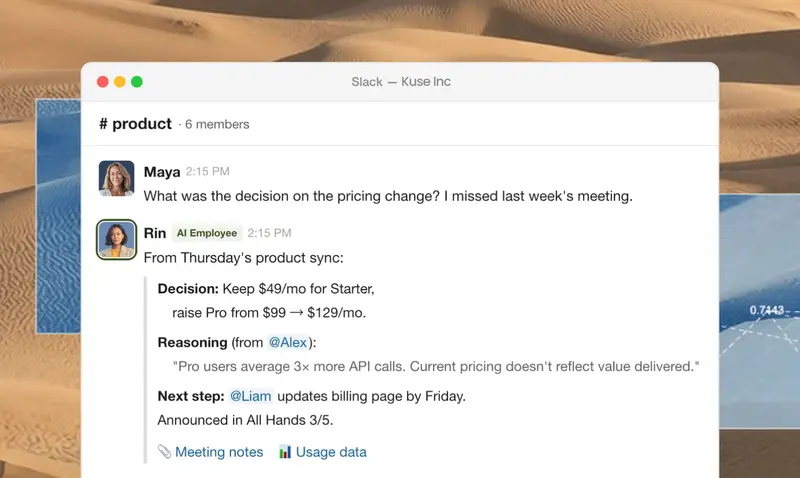This screenshot has width=800, height=478.
Task: Click Maya's question about the pricing change
Action: (388, 196)
